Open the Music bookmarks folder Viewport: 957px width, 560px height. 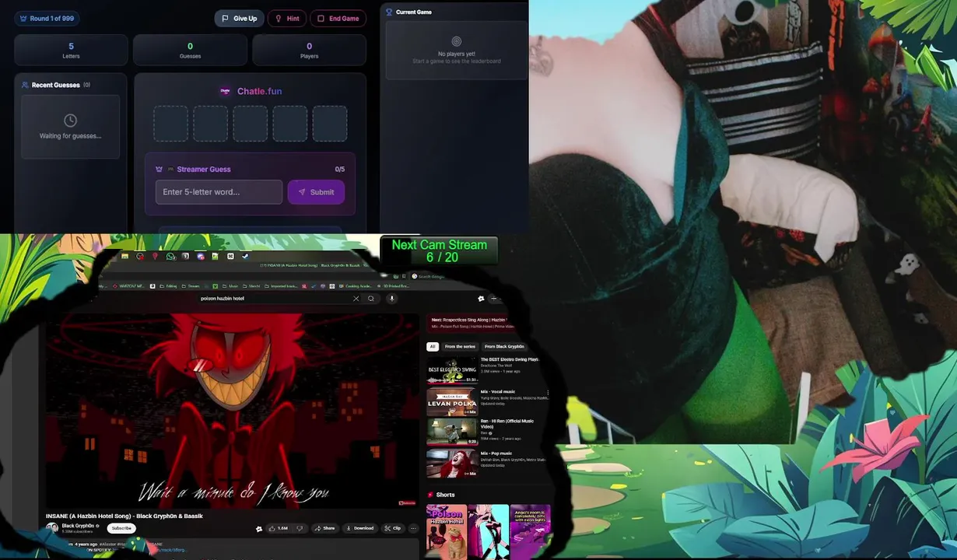pyautogui.click(x=229, y=286)
